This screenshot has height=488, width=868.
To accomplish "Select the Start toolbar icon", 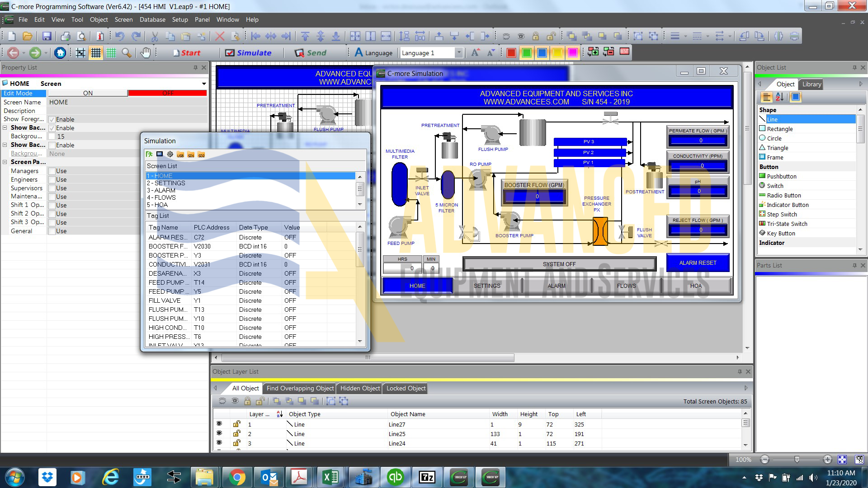I will point(186,52).
